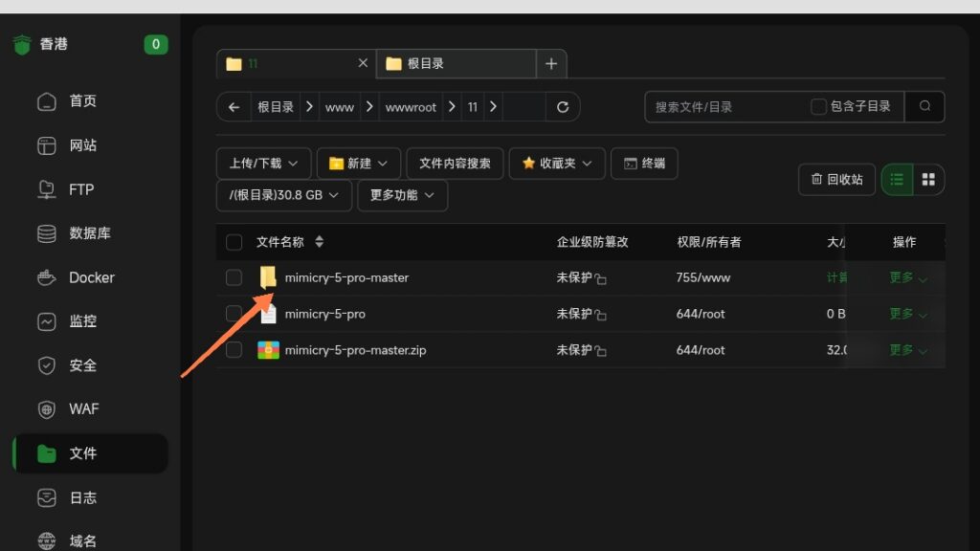Enable the 包含子目录 search option
Image resolution: width=980 pixels, height=551 pixels.
(818, 107)
